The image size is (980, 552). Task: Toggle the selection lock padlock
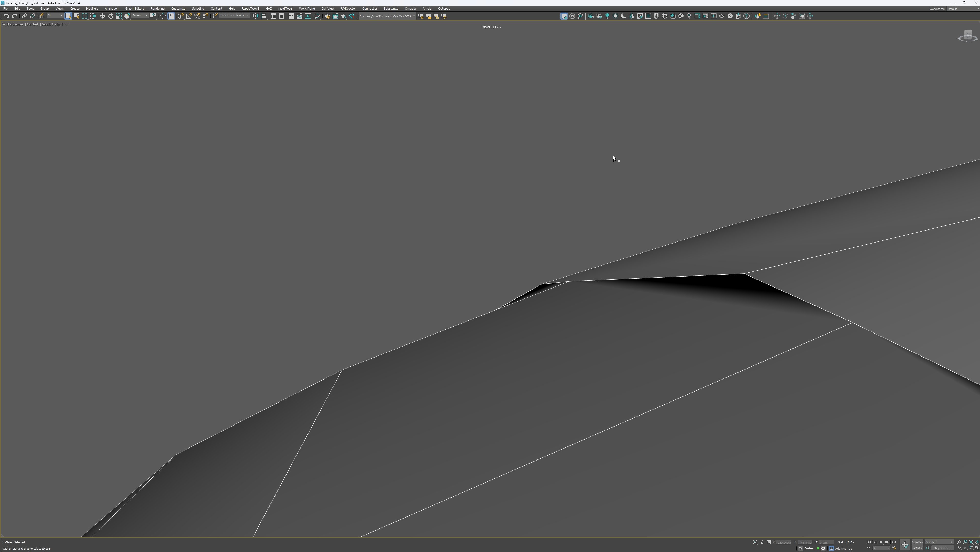(x=762, y=542)
